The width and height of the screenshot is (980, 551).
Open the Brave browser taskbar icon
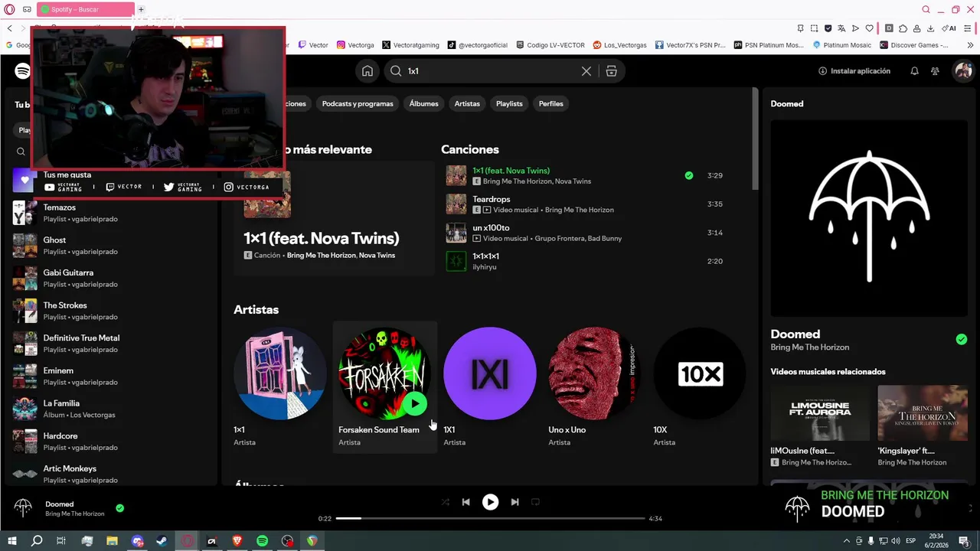[x=237, y=541]
